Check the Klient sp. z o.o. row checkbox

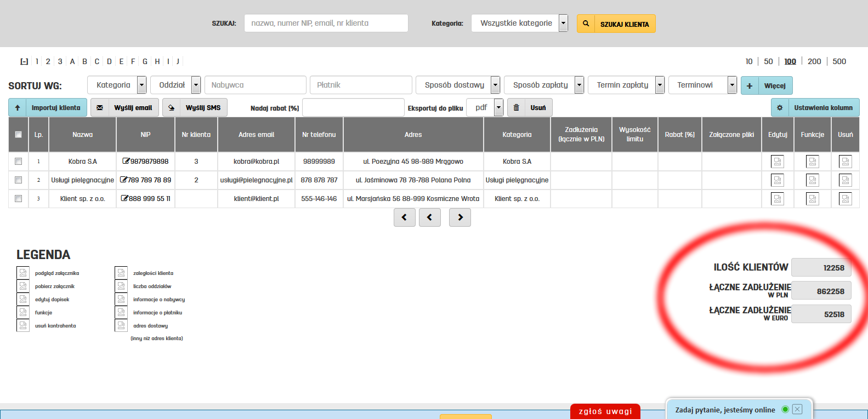click(18, 199)
